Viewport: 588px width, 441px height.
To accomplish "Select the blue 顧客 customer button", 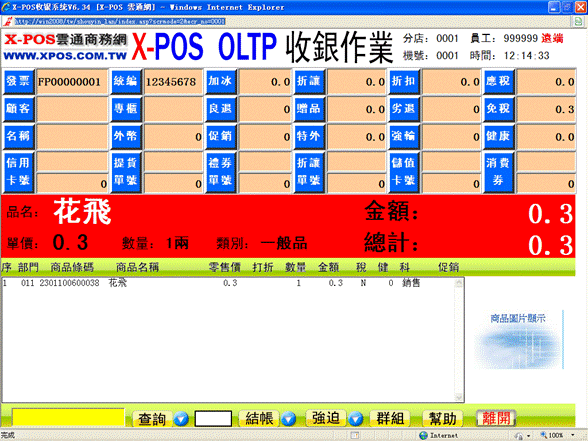I will 18,109.
